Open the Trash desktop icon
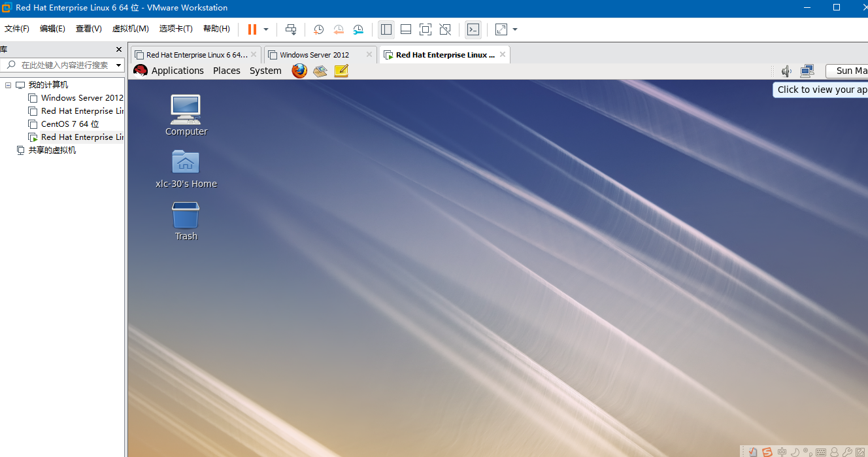The image size is (868, 457). 186,221
